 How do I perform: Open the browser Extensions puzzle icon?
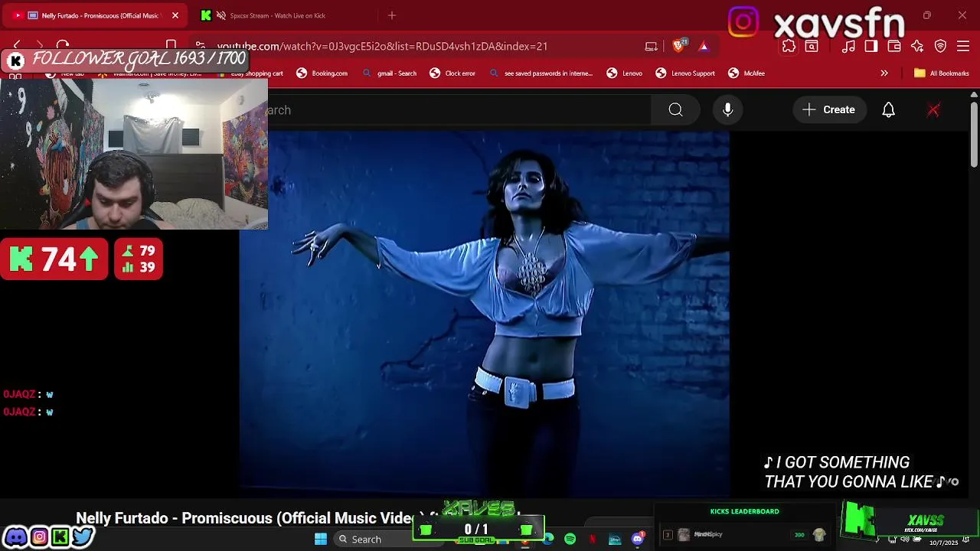[789, 47]
